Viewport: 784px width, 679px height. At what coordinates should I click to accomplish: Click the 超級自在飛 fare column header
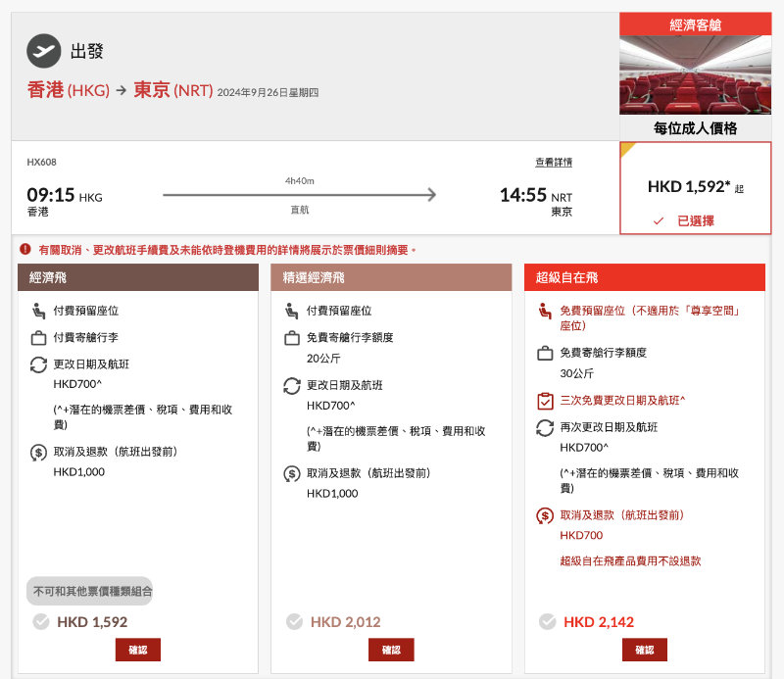pyautogui.click(x=645, y=277)
